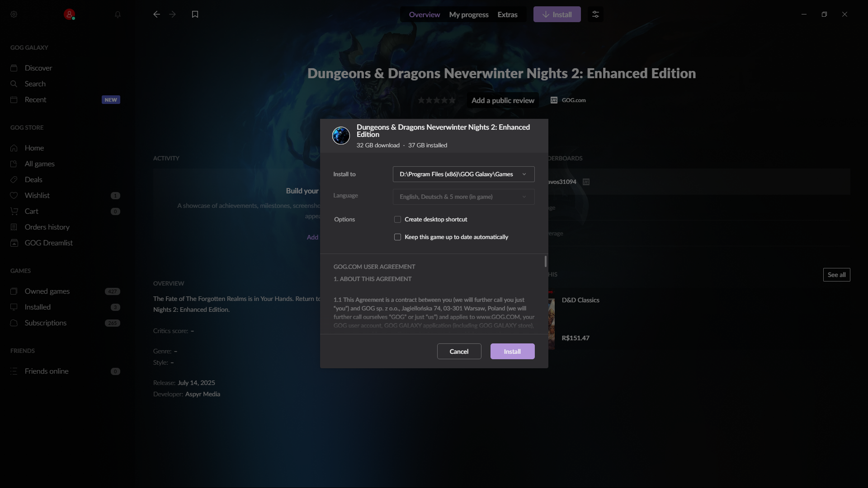Confirm with the dialog Install button

point(512,352)
